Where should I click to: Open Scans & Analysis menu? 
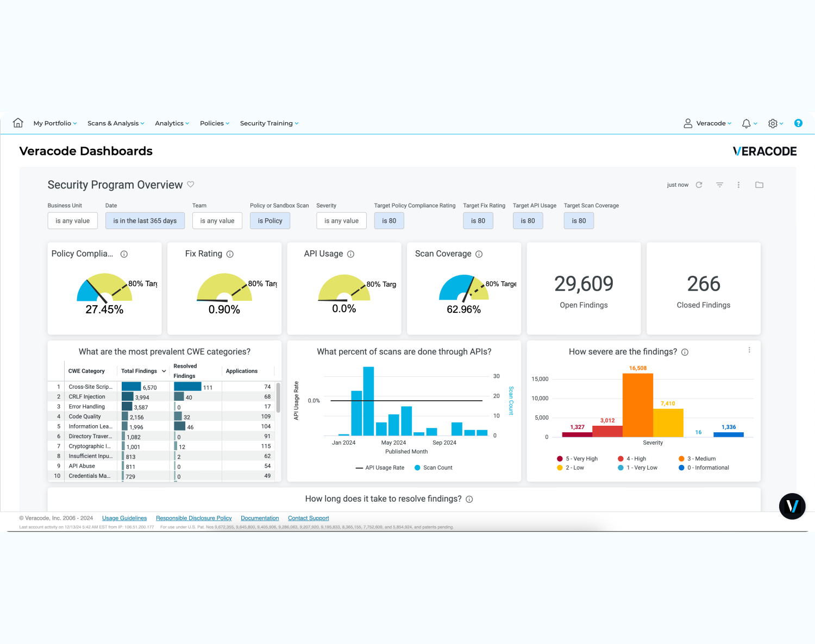click(116, 123)
